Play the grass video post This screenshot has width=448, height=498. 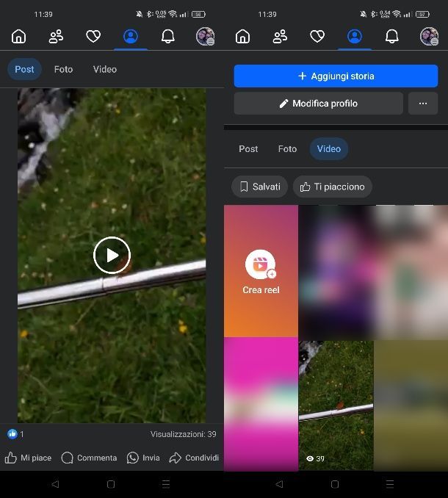(x=112, y=256)
